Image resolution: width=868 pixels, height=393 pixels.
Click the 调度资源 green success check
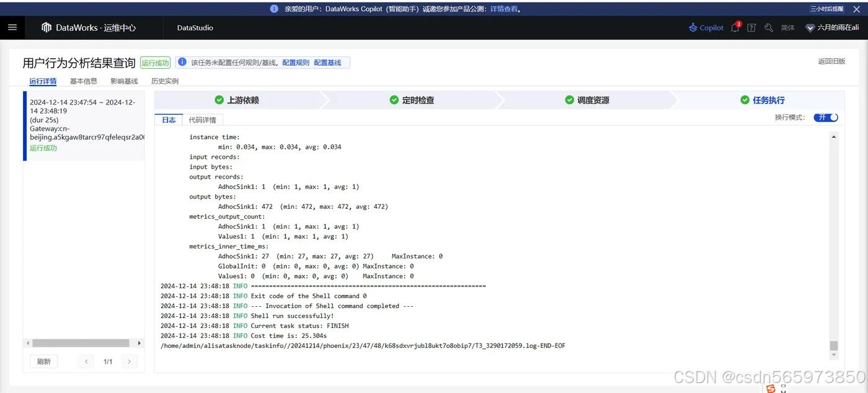pos(569,100)
